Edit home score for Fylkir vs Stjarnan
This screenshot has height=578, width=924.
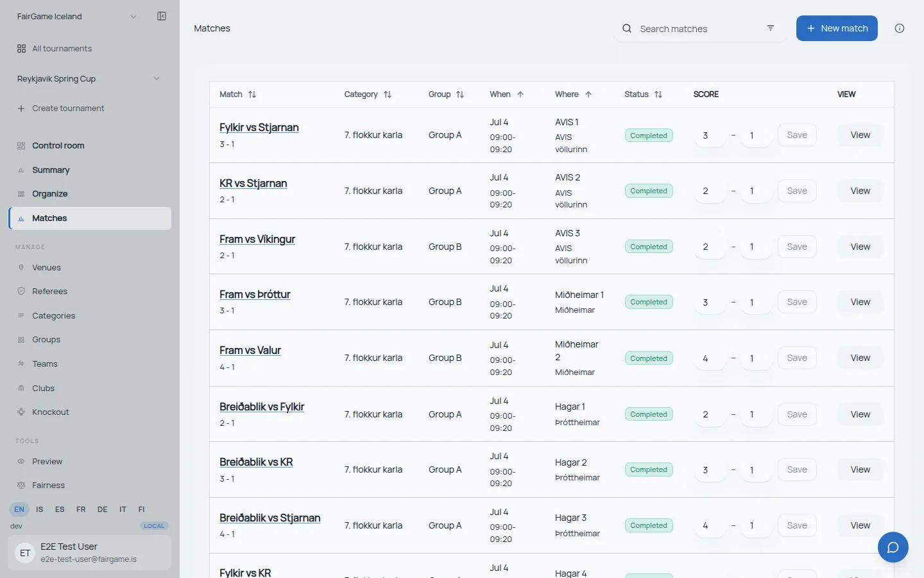click(709, 136)
